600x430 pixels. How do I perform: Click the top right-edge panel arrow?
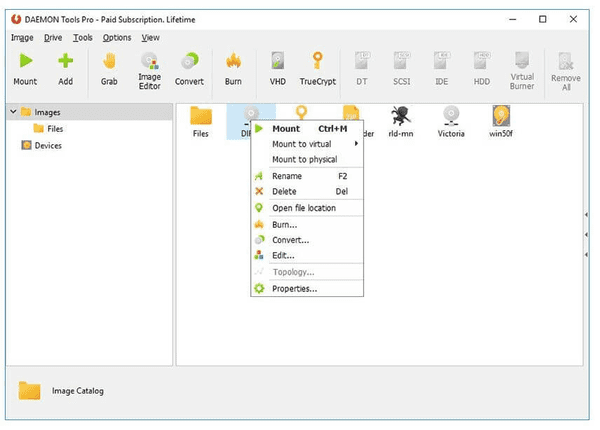(587, 215)
